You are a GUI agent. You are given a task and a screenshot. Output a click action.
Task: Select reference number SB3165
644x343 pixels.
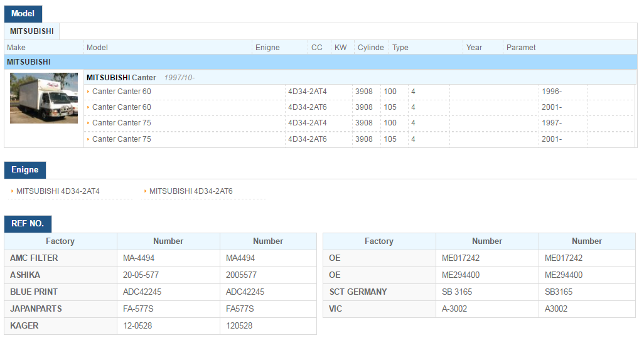(x=587, y=292)
